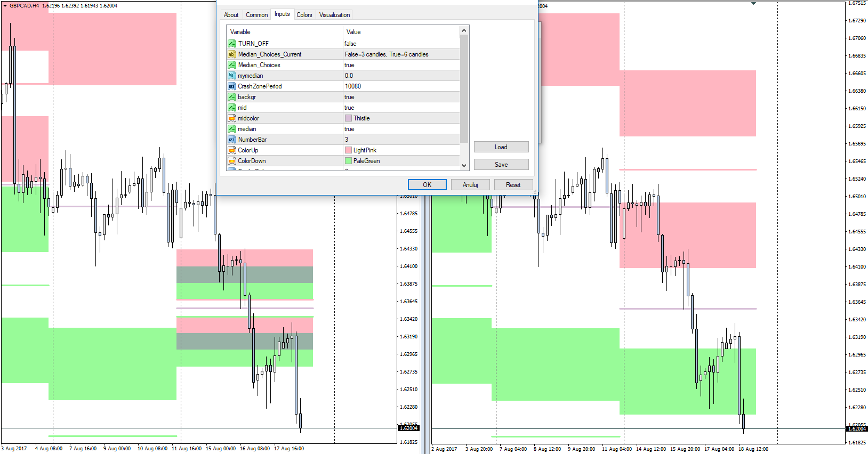Image resolution: width=868 pixels, height=454 pixels.
Task: Select the Thistle midcolor swatch
Action: [x=348, y=118]
